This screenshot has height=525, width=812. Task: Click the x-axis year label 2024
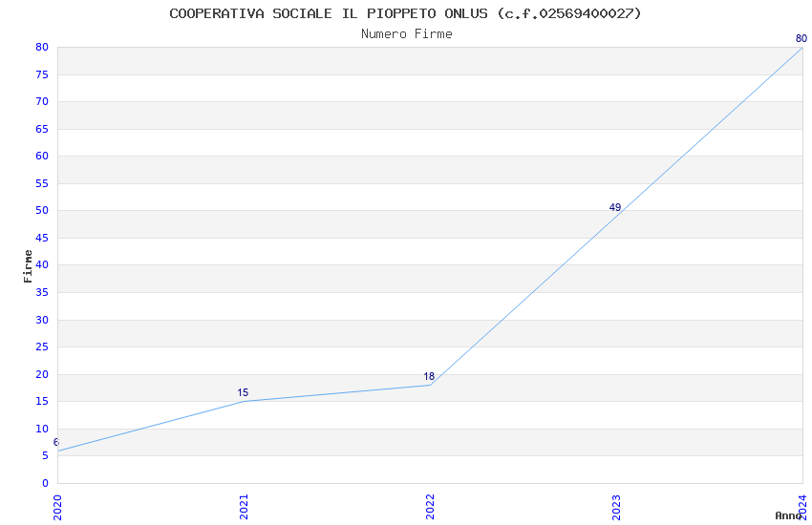[x=802, y=508]
